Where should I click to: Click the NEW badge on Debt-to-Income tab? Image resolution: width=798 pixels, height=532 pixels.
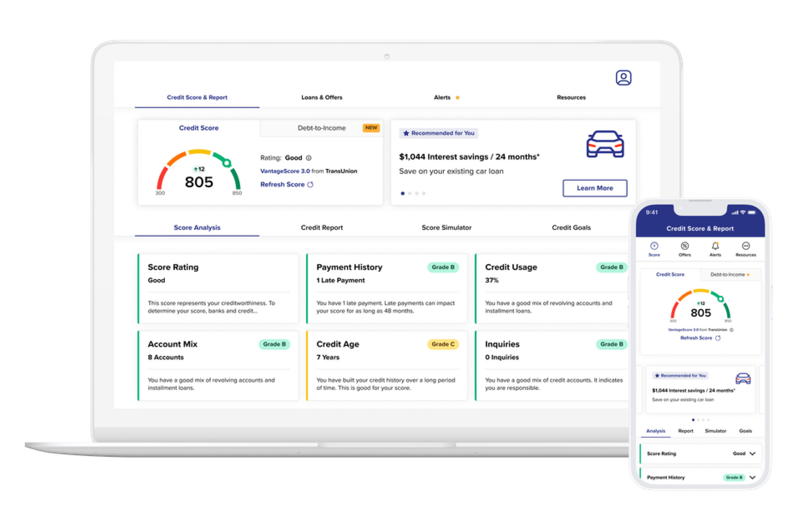point(371,128)
